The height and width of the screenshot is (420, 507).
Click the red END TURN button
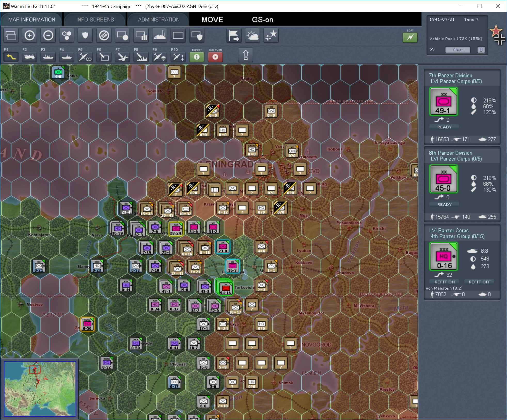click(x=215, y=57)
